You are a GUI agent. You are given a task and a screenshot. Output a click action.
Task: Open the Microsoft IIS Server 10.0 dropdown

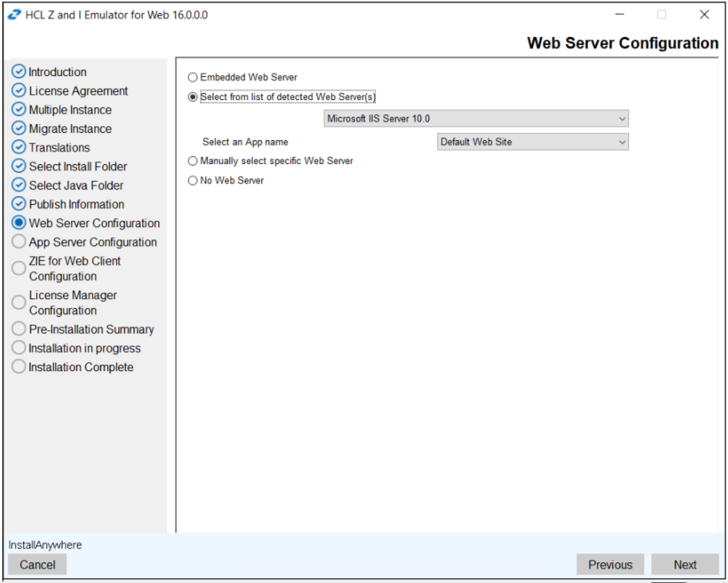476,118
